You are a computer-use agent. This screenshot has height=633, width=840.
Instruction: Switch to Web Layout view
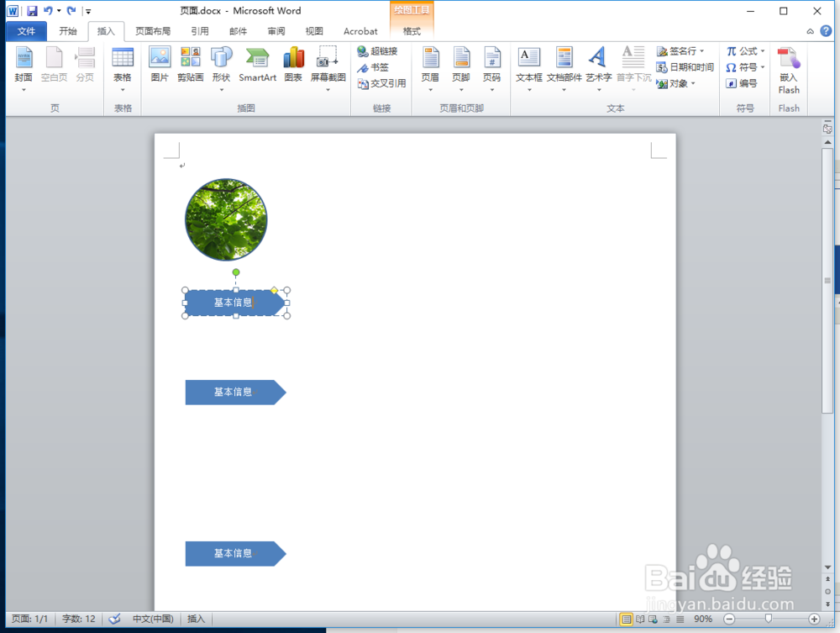(653, 619)
